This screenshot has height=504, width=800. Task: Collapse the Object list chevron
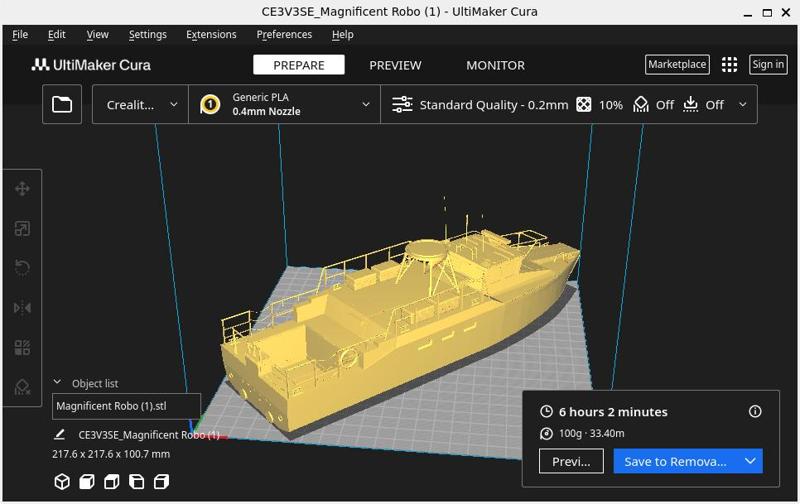pyautogui.click(x=57, y=382)
